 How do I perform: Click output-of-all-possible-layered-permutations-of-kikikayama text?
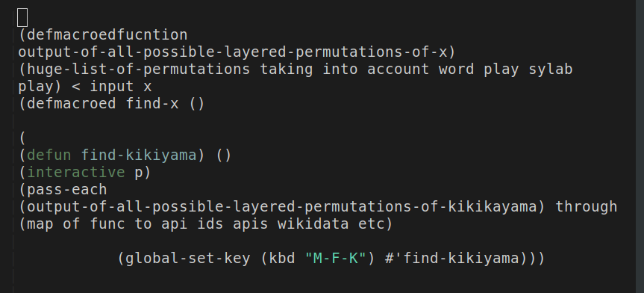coord(281,206)
